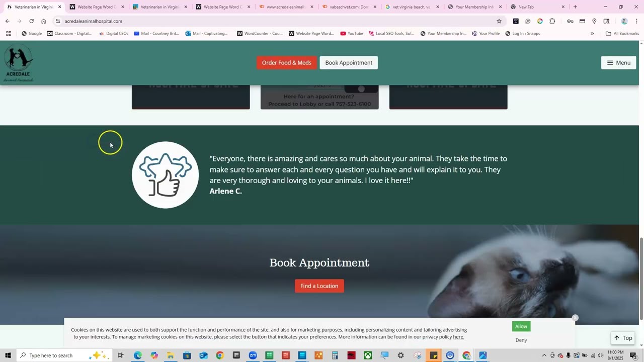Click the Find a Location button
Viewport: 644px width, 362px height.
point(319,286)
